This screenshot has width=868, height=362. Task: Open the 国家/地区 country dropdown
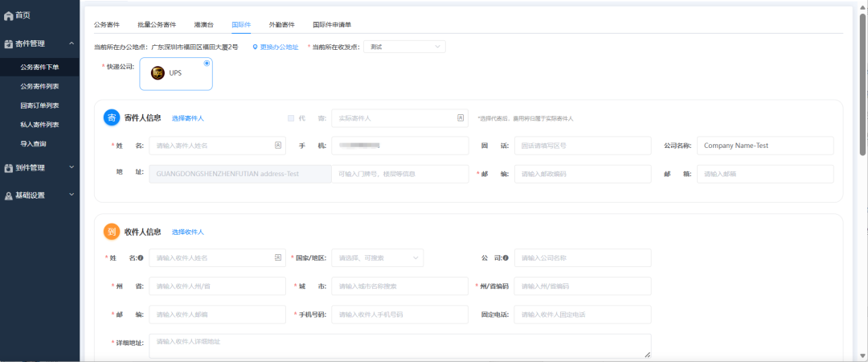378,257
